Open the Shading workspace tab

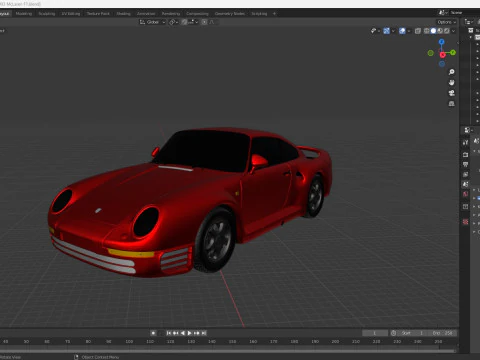(x=123, y=14)
